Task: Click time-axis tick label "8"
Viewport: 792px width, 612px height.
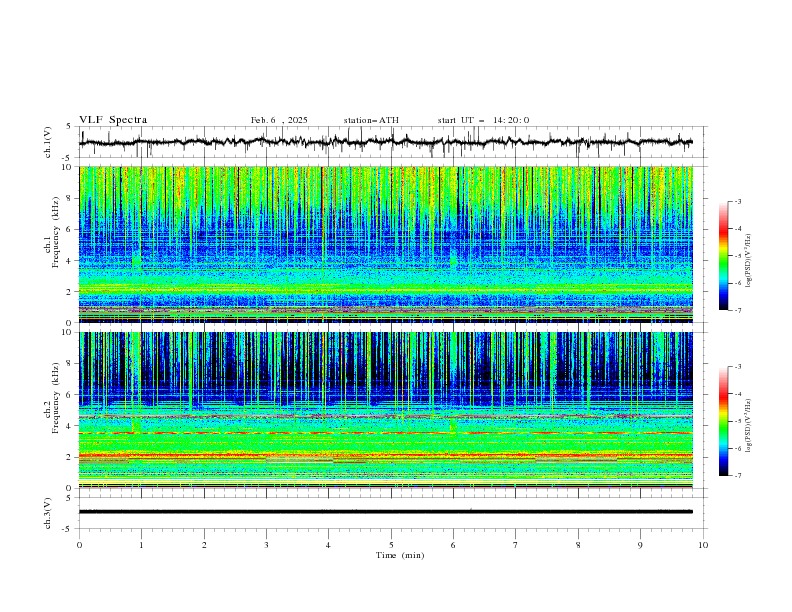Action: 578,545
